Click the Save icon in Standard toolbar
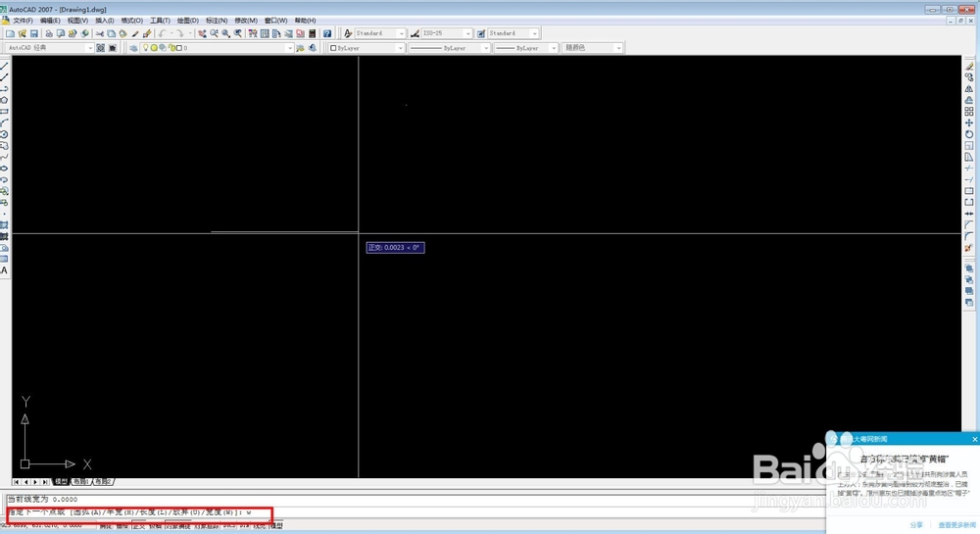 click(x=33, y=33)
